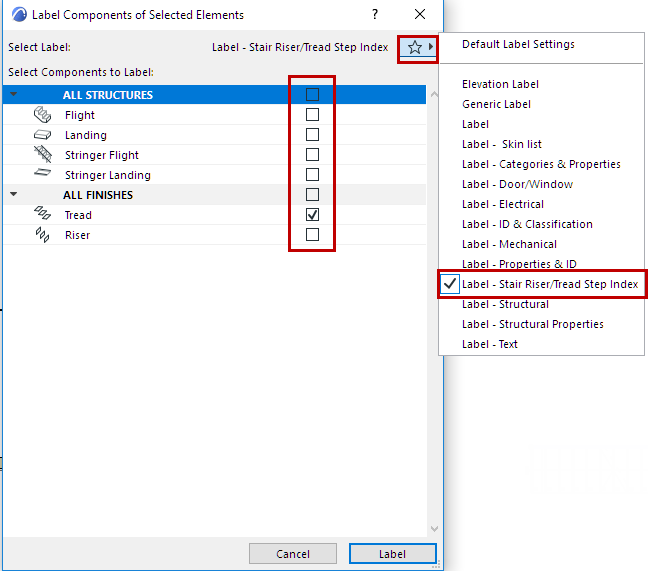Click the Tread component icon

pos(42,213)
